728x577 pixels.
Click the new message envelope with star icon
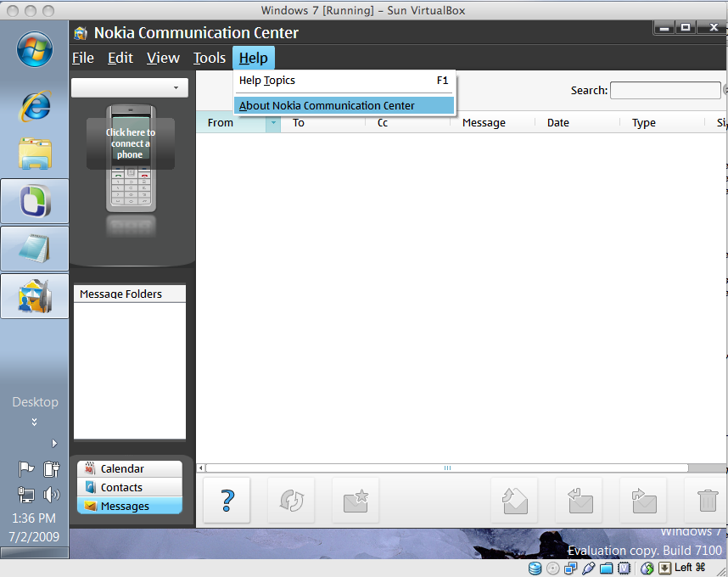[x=356, y=500]
